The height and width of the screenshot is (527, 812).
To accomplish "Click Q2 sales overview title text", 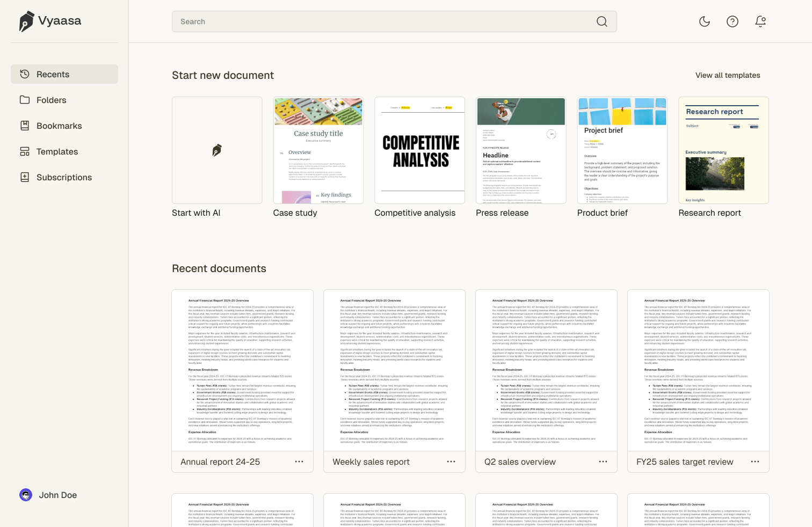I will (x=520, y=462).
